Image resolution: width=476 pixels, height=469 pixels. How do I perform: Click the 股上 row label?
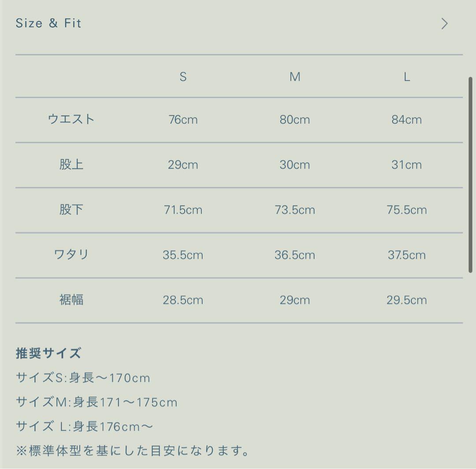[71, 164]
